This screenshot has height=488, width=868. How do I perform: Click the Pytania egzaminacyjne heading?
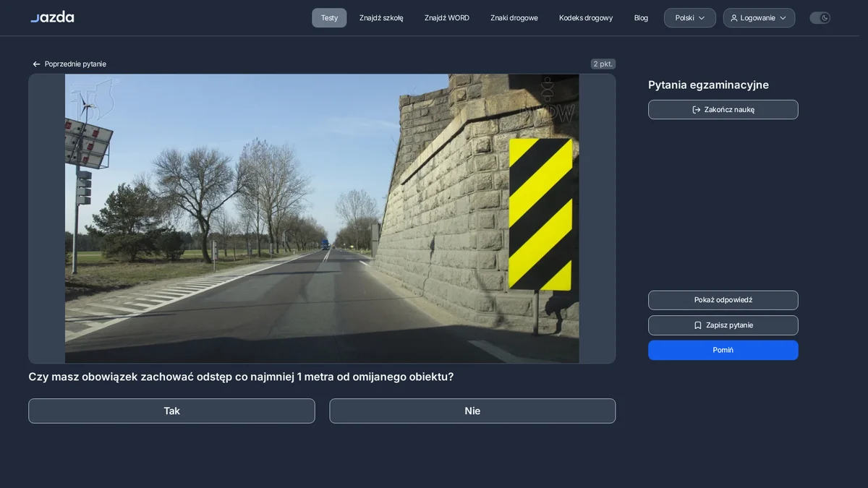pyautogui.click(x=708, y=85)
